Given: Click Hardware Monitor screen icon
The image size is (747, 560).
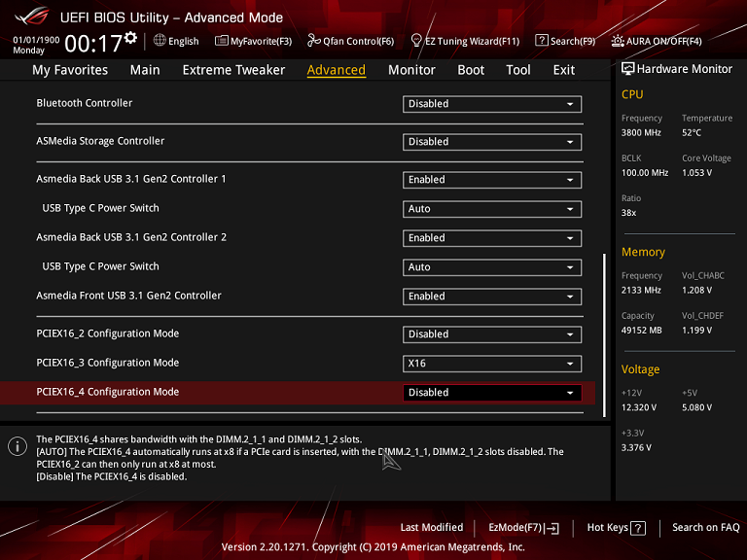Looking at the screenshot, I should 628,69.
